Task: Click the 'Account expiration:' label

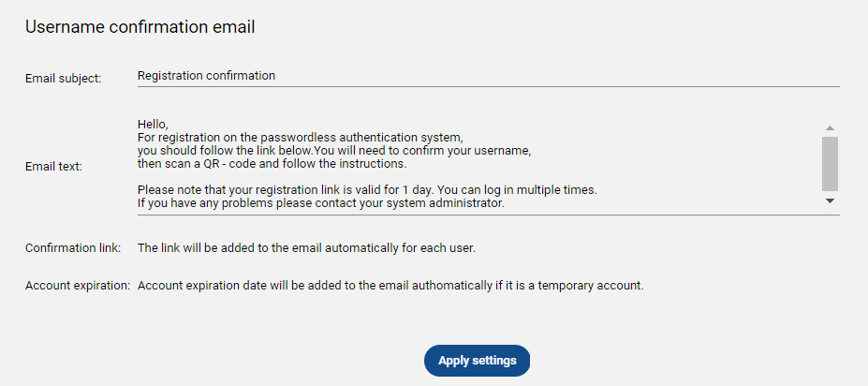Action: pyautogui.click(x=77, y=285)
